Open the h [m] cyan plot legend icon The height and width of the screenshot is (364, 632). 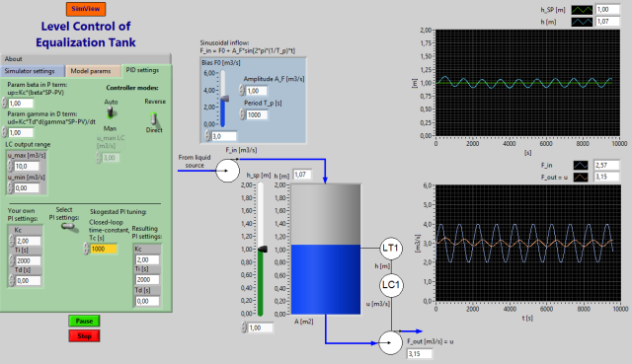[582, 22]
